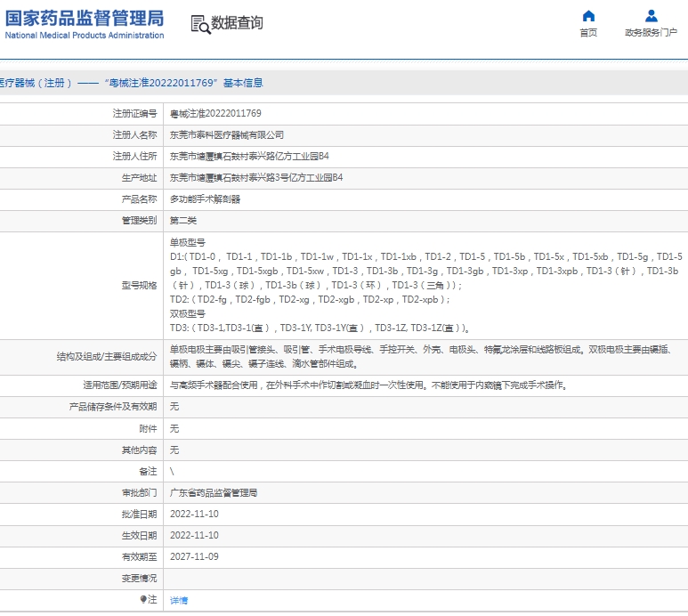This screenshot has width=688, height=616.
Task: Click the 结构及组成 description text
Action: [x=420, y=357]
